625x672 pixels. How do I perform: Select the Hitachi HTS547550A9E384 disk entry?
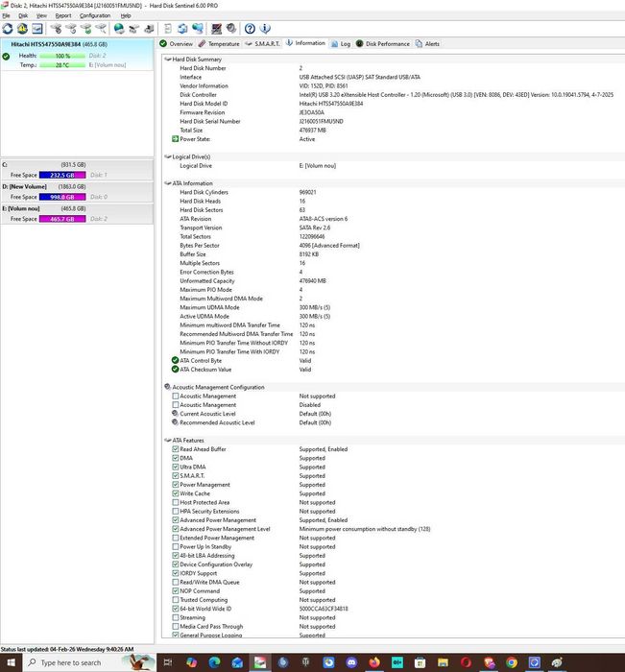click(77, 55)
